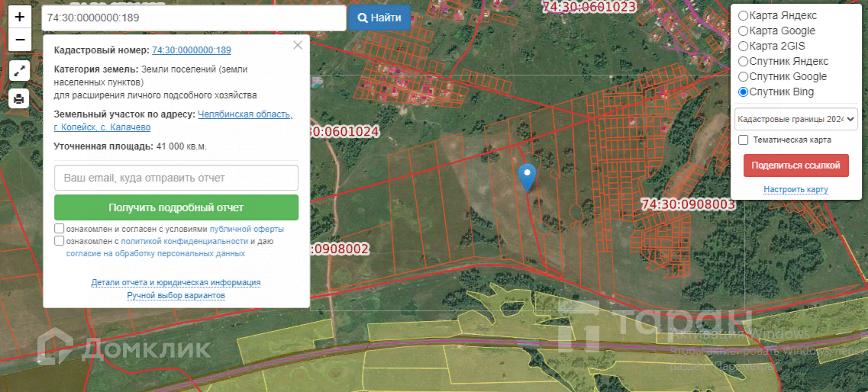Open Кадастровые границы 2024 dropdown

[796, 120]
